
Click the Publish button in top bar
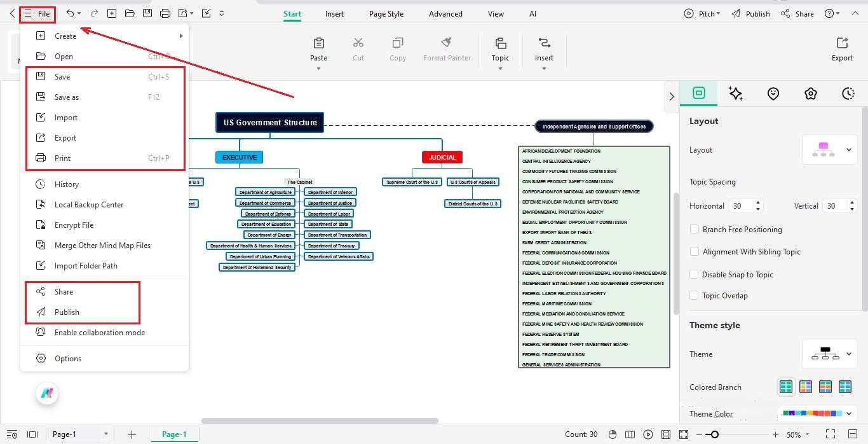[x=750, y=13]
